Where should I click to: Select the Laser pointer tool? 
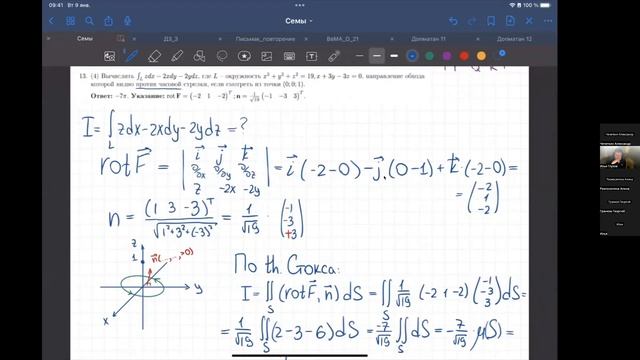(x=334, y=56)
